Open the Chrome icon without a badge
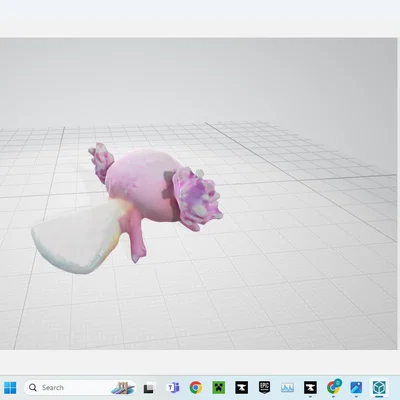This screenshot has height=400, width=400. pos(196,388)
